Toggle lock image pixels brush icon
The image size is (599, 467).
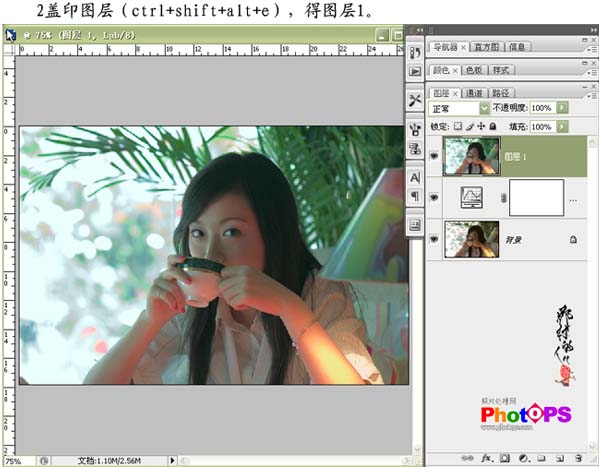click(x=470, y=126)
